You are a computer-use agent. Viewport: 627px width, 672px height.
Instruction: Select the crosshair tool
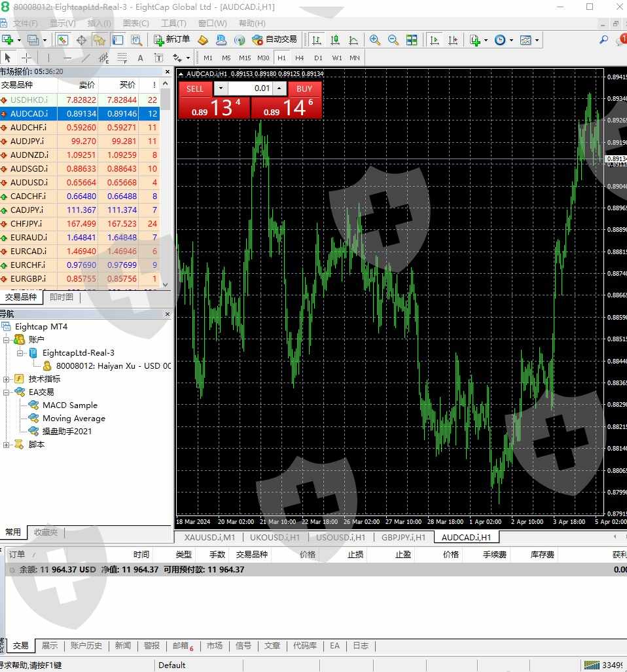pyautogui.click(x=26, y=58)
